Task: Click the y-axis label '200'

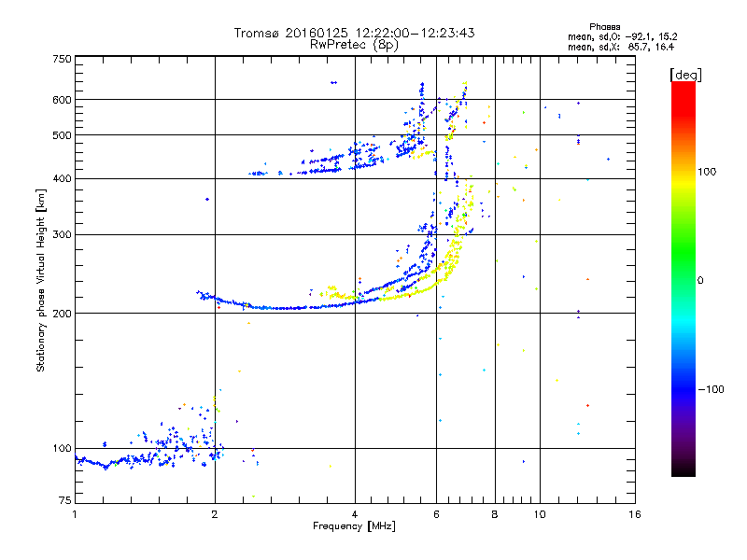Action: [62, 314]
